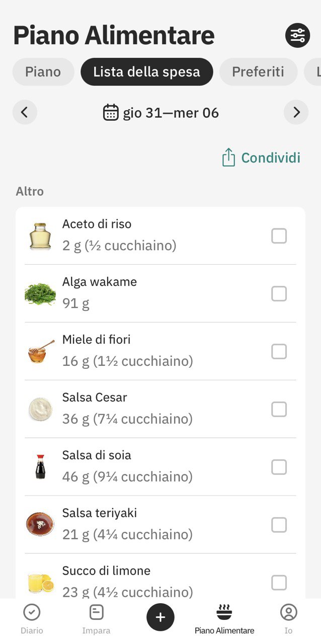Open the Diario checkmark icon
Image resolution: width=321 pixels, height=644 pixels.
click(32, 612)
